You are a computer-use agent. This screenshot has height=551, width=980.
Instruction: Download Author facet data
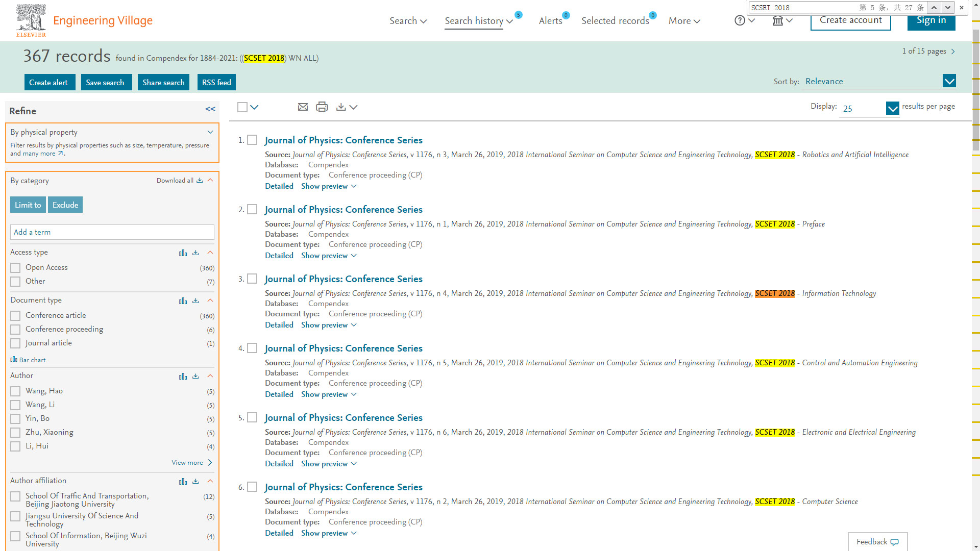tap(195, 376)
